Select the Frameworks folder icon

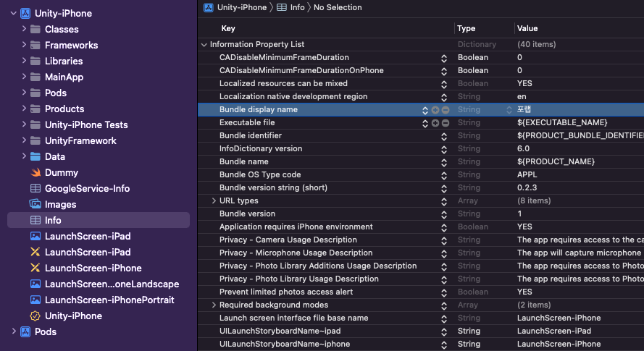point(35,45)
